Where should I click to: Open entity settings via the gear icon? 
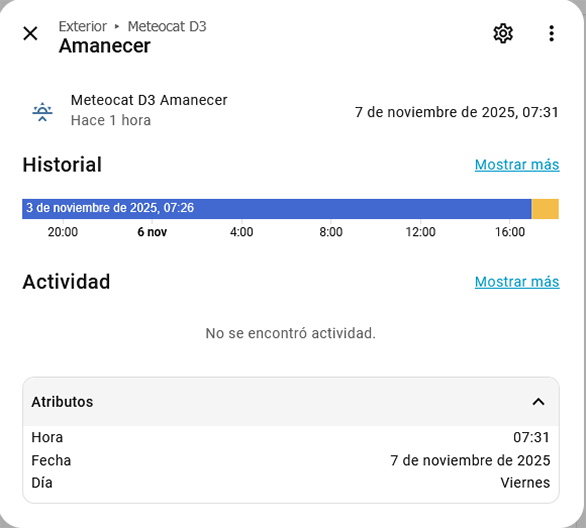(x=503, y=34)
